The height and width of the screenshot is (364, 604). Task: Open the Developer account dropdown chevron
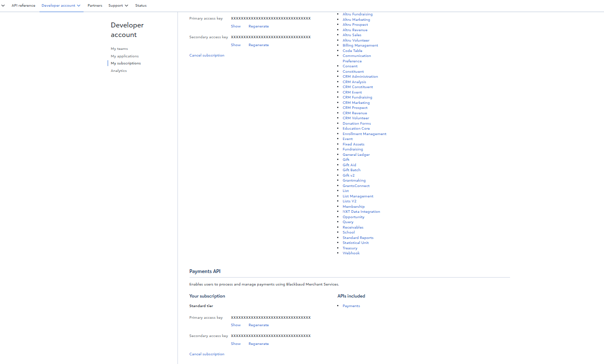click(x=79, y=5)
